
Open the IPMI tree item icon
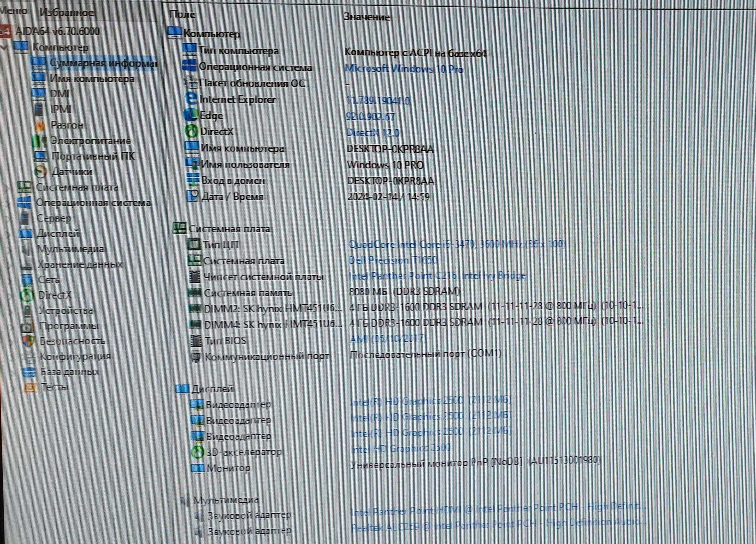39,109
